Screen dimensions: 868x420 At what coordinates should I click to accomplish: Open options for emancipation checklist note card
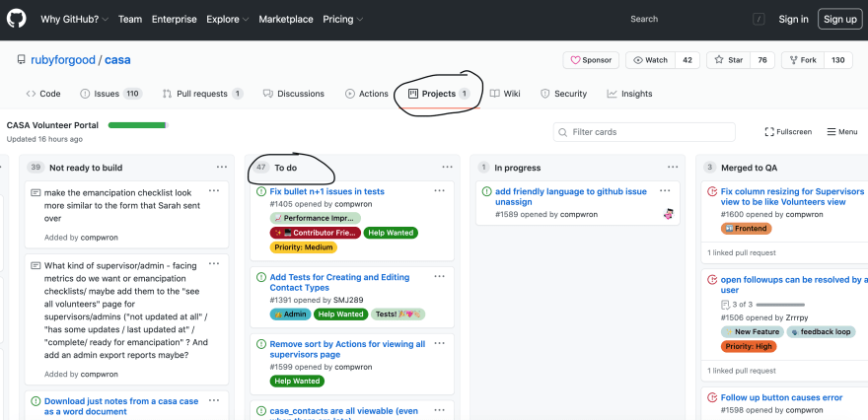[x=214, y=191]
